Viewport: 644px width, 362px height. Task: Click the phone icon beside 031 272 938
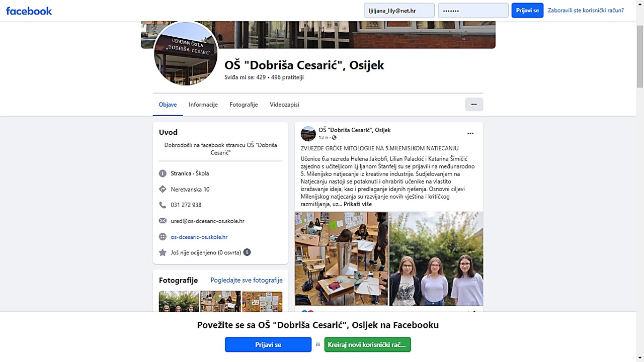pyautogui.click(x=163, y=205)
